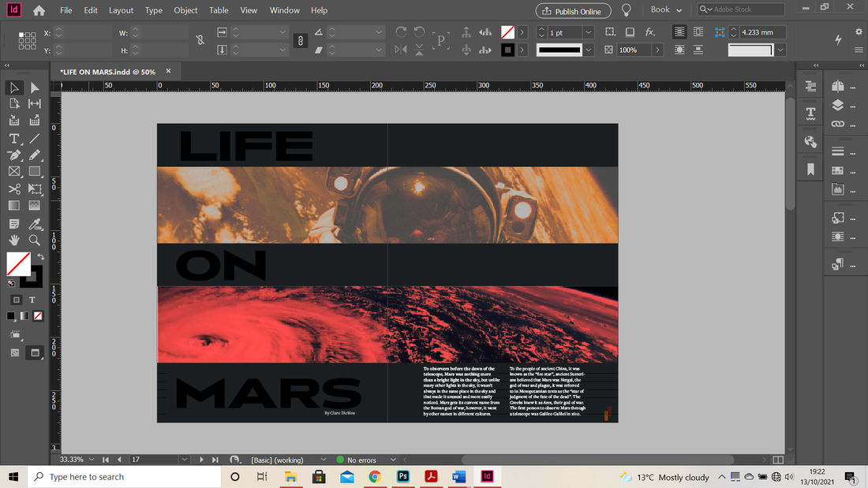The height and width of the screenshot is (488, 868).
Task: Open the Character Styles T panel
Action: [810, 114]
